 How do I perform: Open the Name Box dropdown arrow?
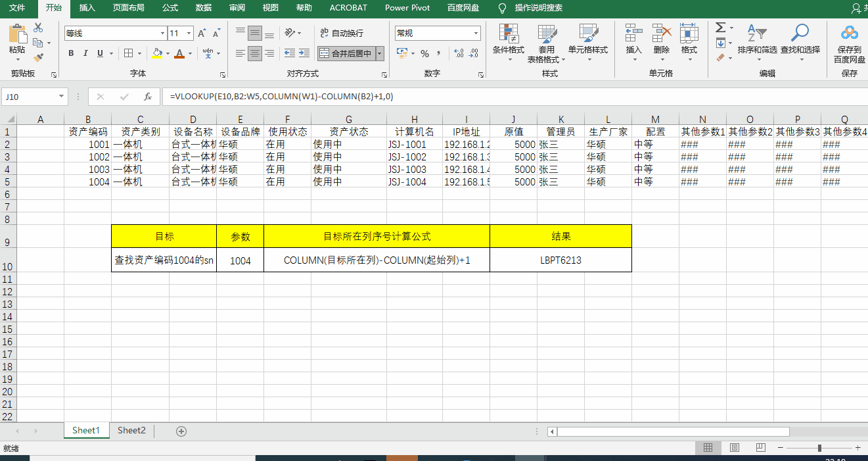tap(62, 97)
